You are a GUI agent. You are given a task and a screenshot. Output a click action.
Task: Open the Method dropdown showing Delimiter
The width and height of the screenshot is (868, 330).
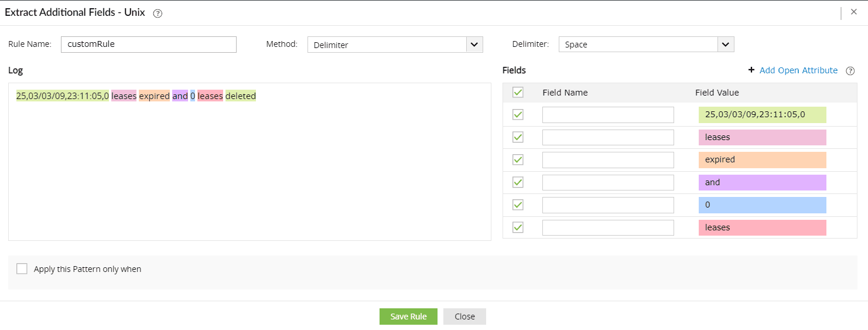point(474,45)
